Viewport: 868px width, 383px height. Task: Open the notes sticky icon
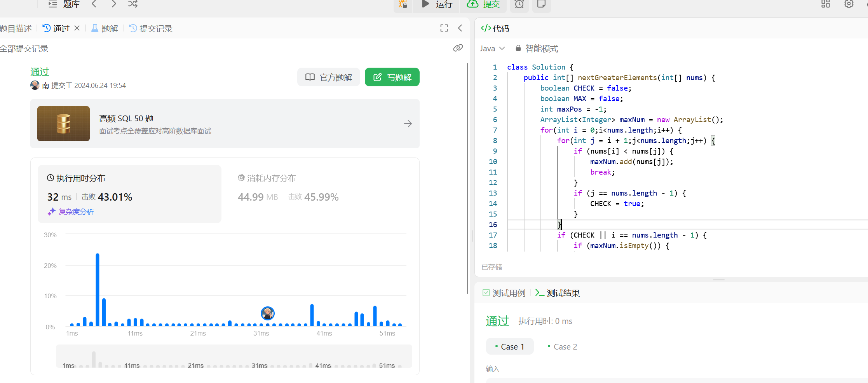click(541, 4)
